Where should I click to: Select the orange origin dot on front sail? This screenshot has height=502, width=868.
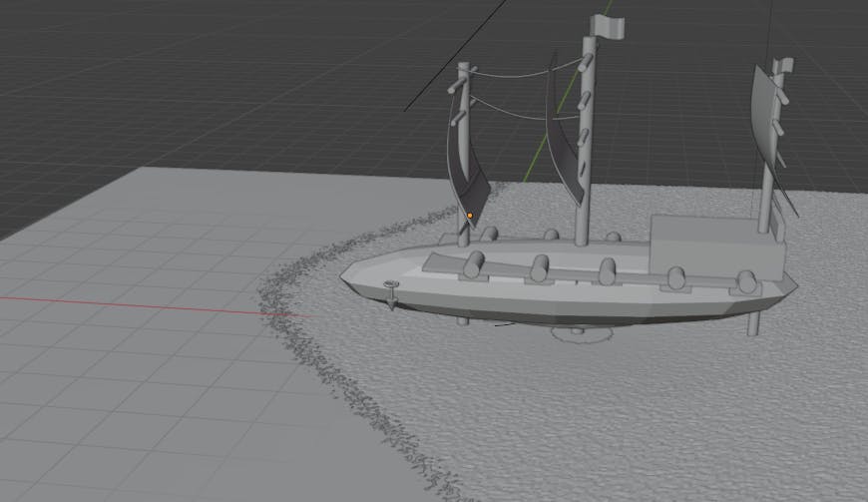[x=470, y=216]
